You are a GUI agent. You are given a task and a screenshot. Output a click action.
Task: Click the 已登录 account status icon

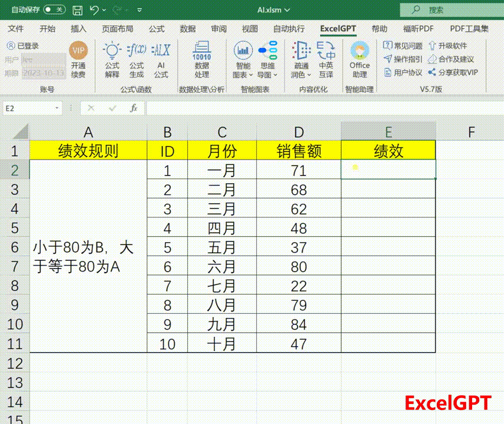pos(11,46)
